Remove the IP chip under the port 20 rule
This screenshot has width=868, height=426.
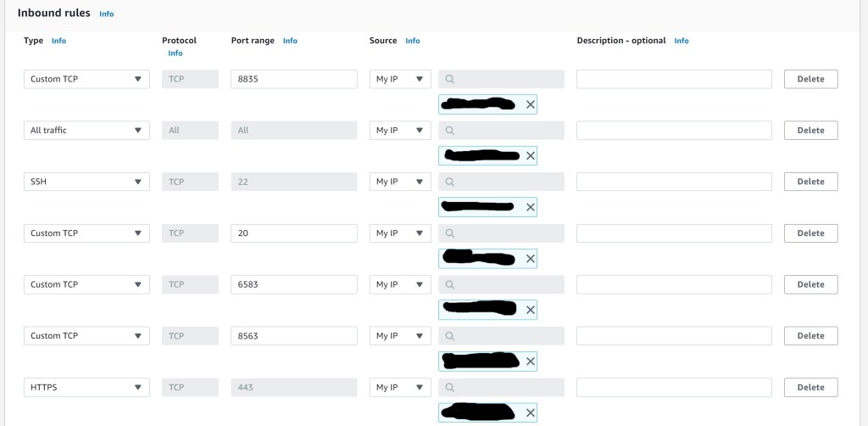point(531,259)
